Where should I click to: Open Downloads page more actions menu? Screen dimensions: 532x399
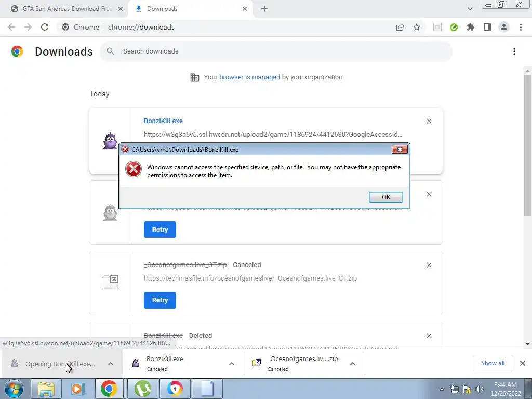pos(514,51)
